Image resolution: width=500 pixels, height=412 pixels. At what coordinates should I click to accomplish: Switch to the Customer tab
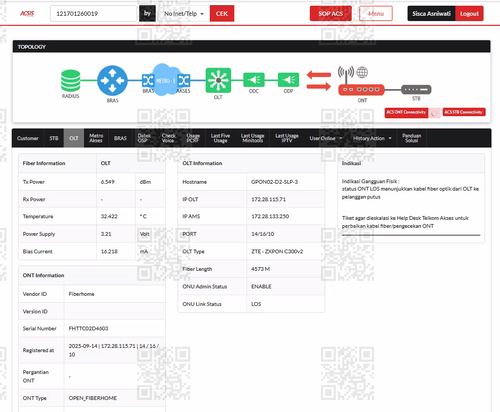(28, 138)
